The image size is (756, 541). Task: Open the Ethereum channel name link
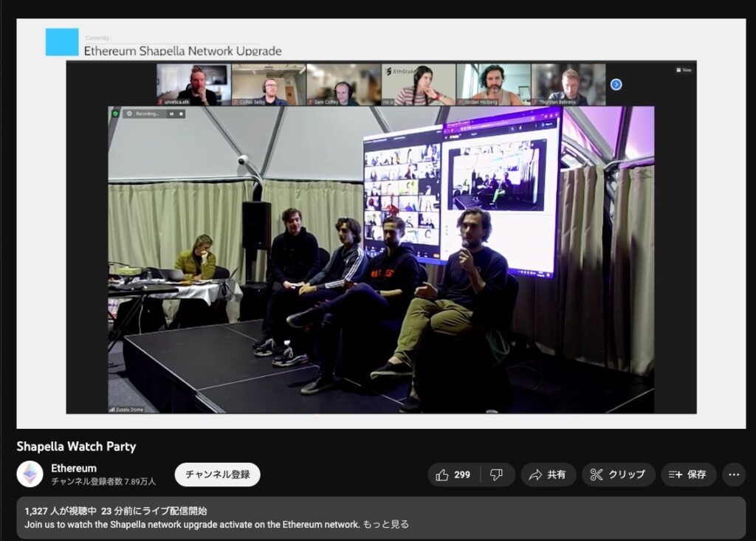pyautogui.click(x=74, y=468)
